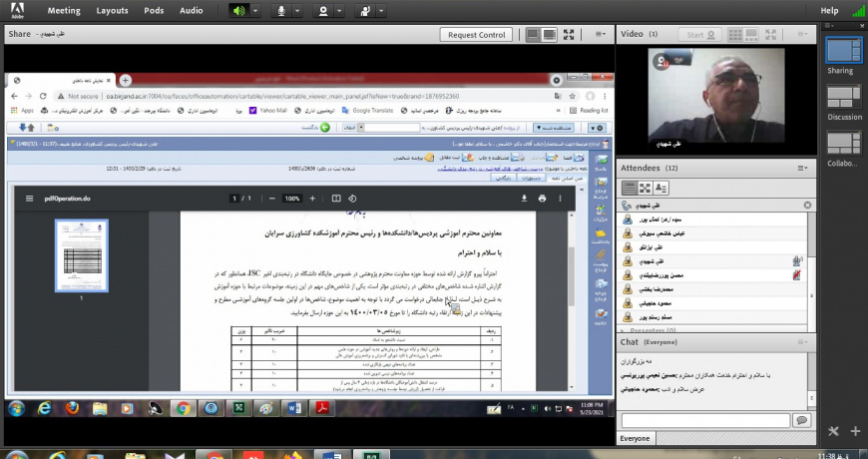
Task: Open the Attendees pod options menu
Action: point(802,168)
